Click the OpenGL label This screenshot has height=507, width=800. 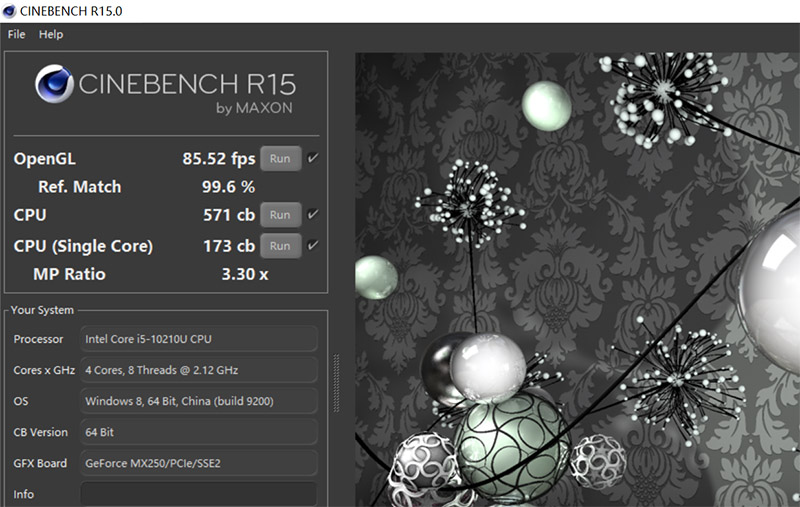tap(45, 159)
